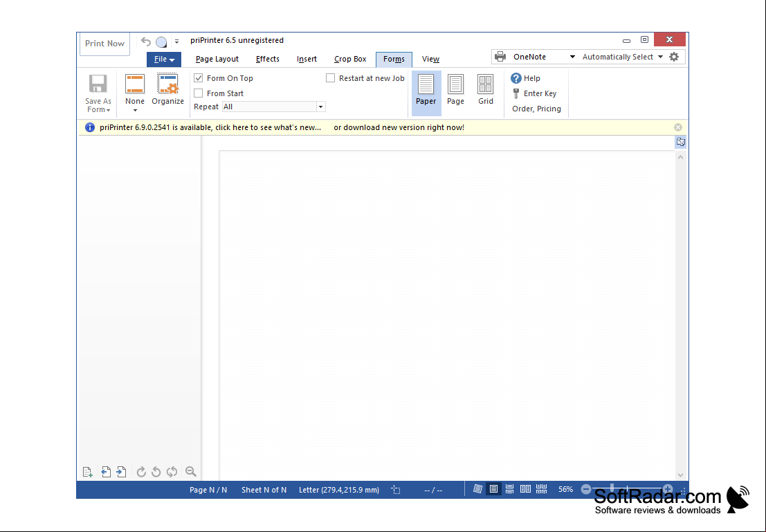Viewport: 766px width, 532px height.
Task: Click Enter Key
Action: coord(534,93)
